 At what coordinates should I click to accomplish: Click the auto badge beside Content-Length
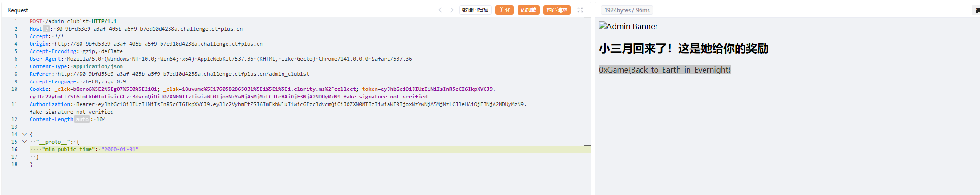(82, 119)
